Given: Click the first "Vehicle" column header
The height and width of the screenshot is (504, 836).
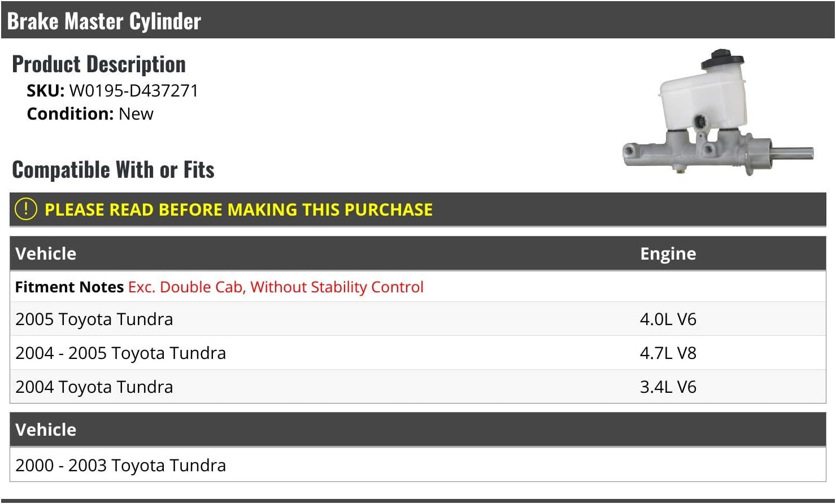Looking at the screenshot, I should (46, 253).
